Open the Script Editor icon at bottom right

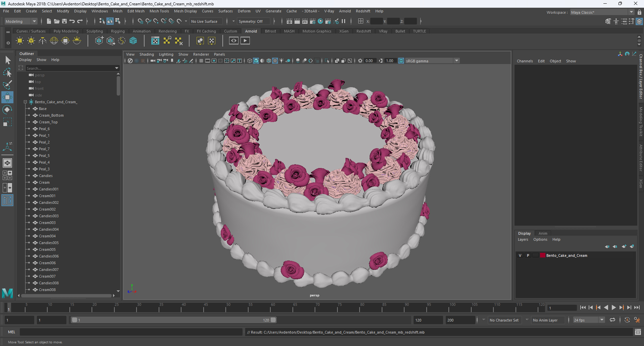(x=638, y=332)
